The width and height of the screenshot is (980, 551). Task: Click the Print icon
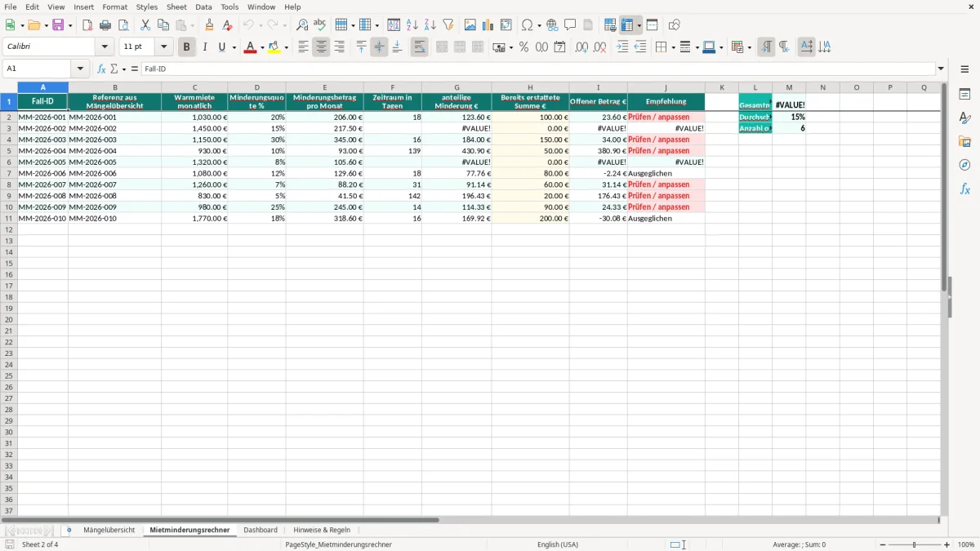105,25
